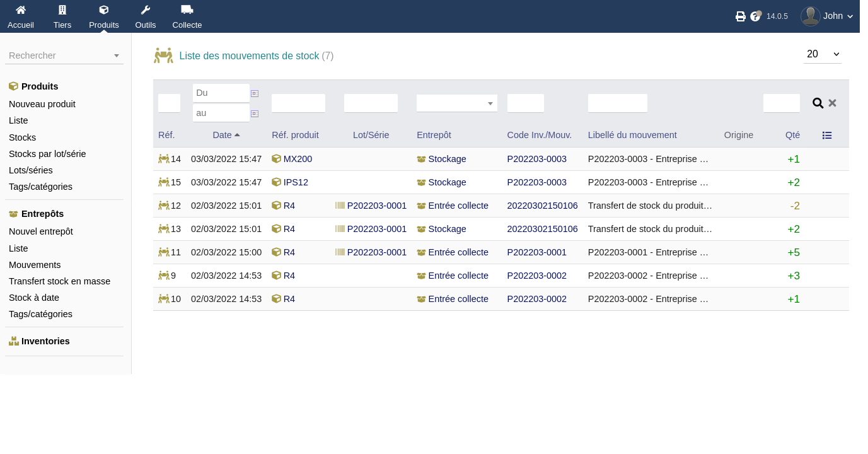The width and height of the screenshot is (868, 454).
Task: Open Entrée collecte warehouse in row 12
Action: (458, 206)
